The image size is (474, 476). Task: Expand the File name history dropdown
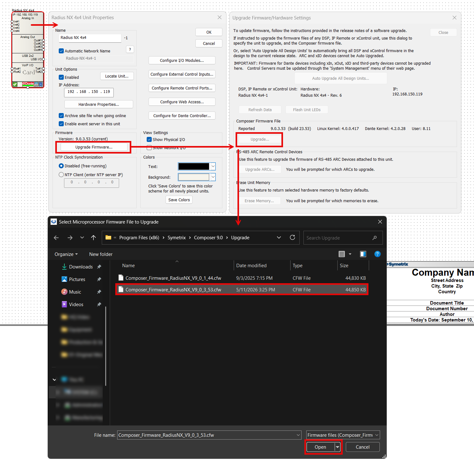298,435
